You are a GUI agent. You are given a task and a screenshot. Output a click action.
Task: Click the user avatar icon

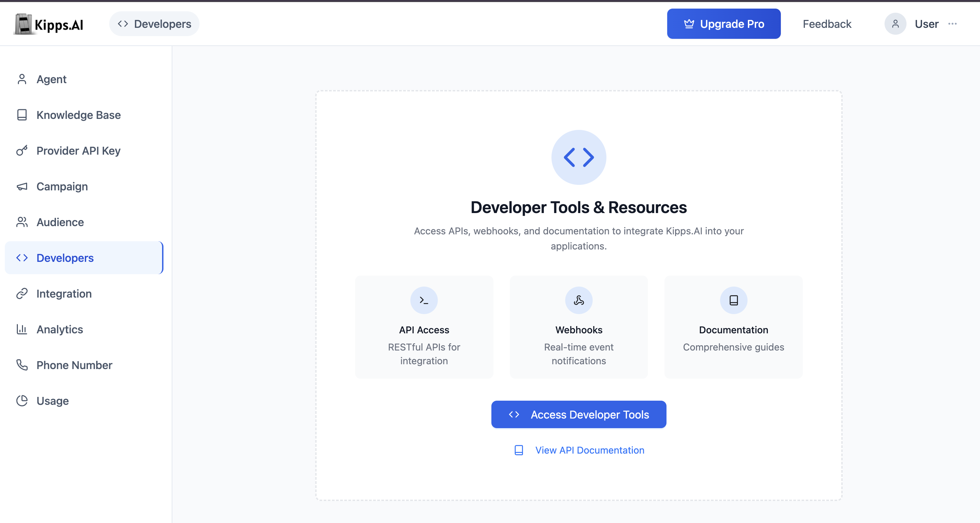895,24
